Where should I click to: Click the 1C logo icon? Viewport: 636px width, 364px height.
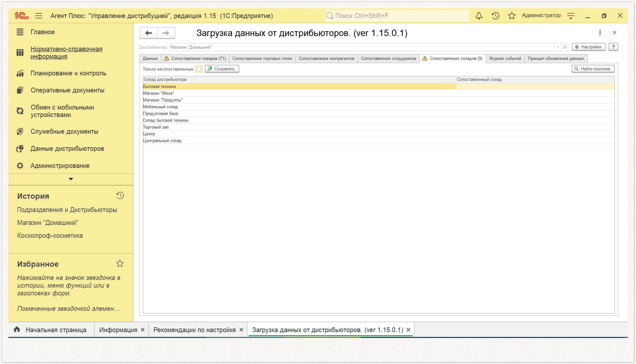point(22,15)
